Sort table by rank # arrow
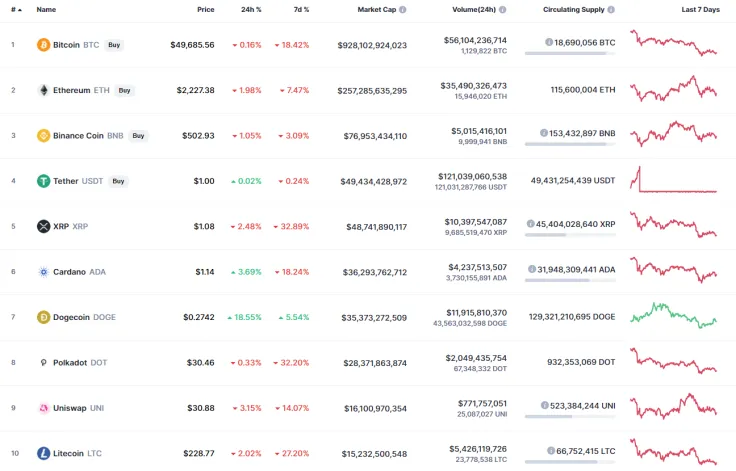The image size is (736, 471). click(x=19, y=9)
